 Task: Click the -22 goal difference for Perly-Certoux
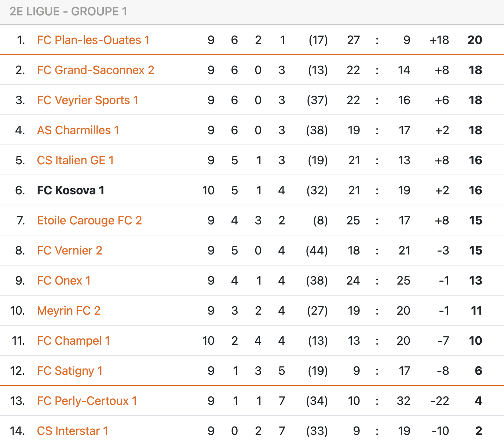tap(440, 401)
